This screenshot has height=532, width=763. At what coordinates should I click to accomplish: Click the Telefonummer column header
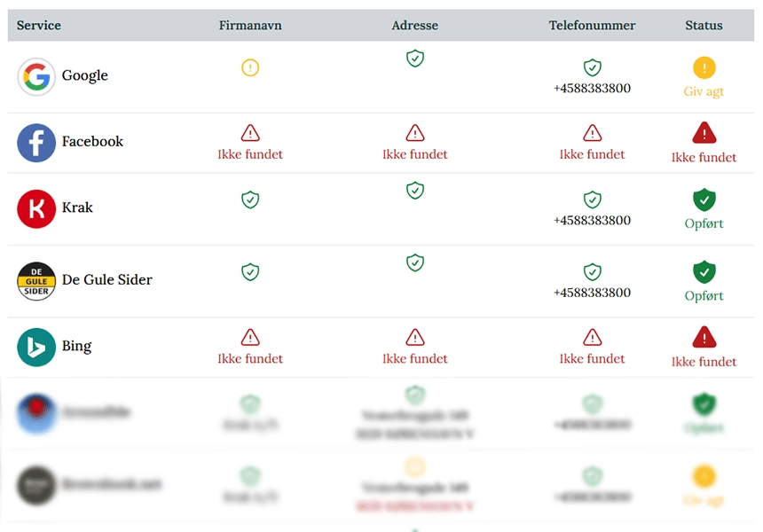[x=592, y=26]
